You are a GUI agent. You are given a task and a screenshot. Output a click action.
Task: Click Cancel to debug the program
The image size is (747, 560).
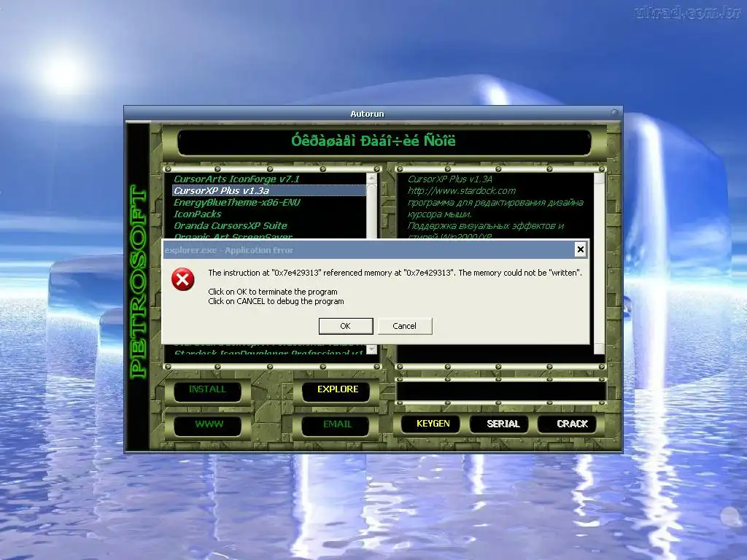404,326
